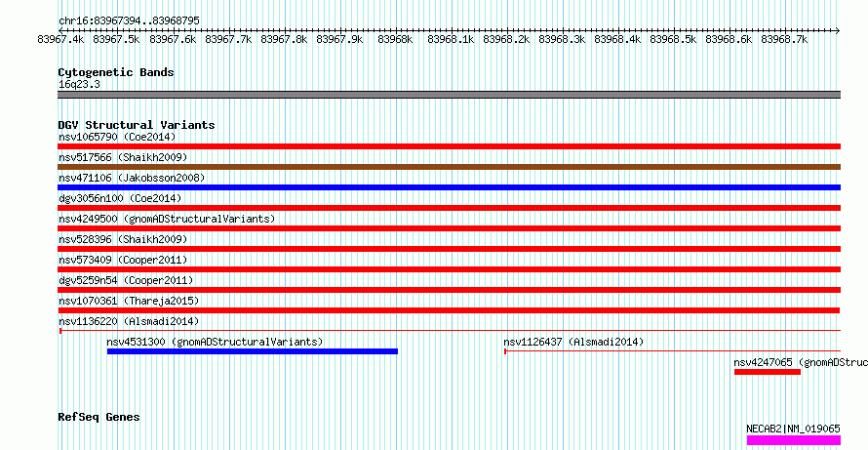Click the 83968.2k ruler tick label
The image size is (868, 450).
[506, 39]
